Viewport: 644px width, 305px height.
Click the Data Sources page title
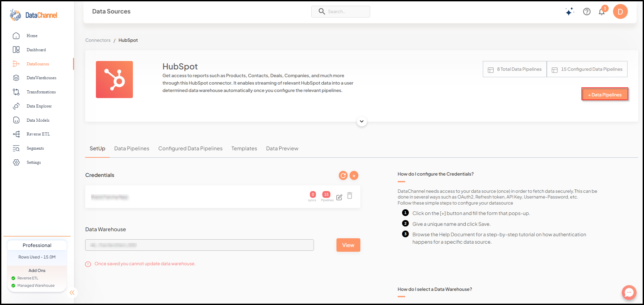click(x=111, y=11)
